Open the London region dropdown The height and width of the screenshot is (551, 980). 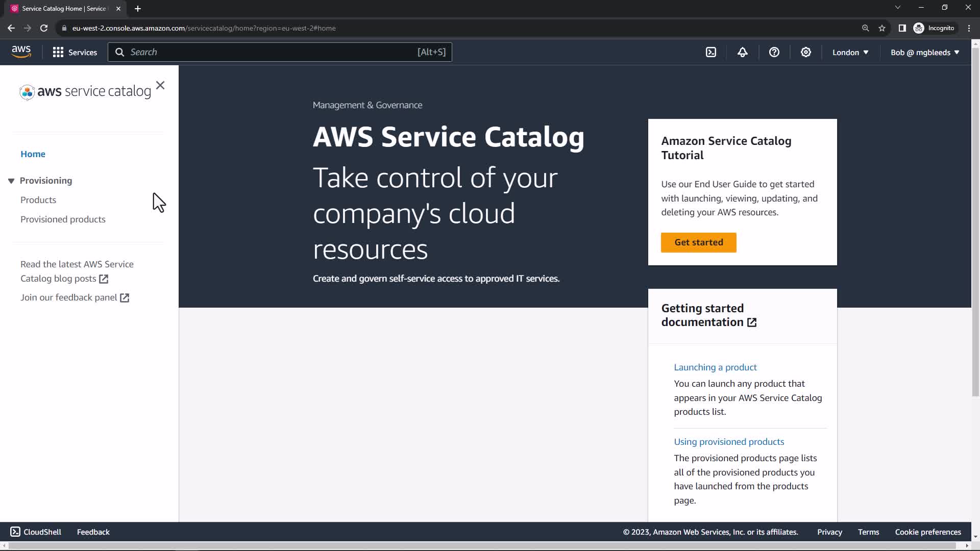click(850, 53)
